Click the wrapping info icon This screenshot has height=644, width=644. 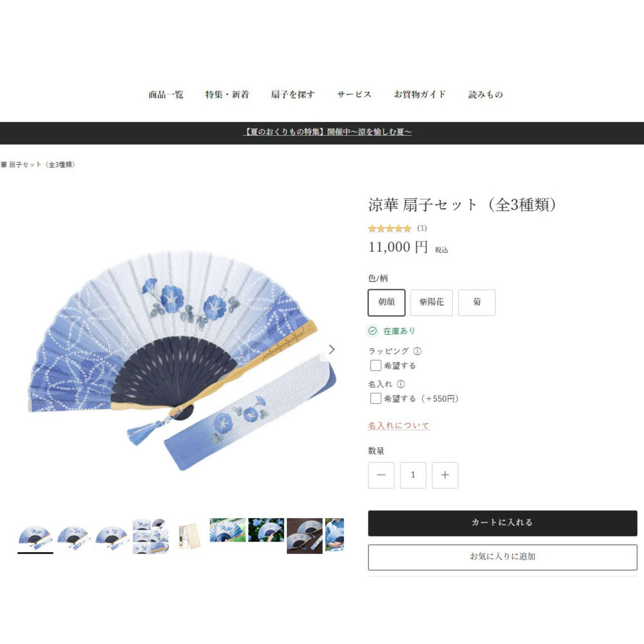click(418, 351)
